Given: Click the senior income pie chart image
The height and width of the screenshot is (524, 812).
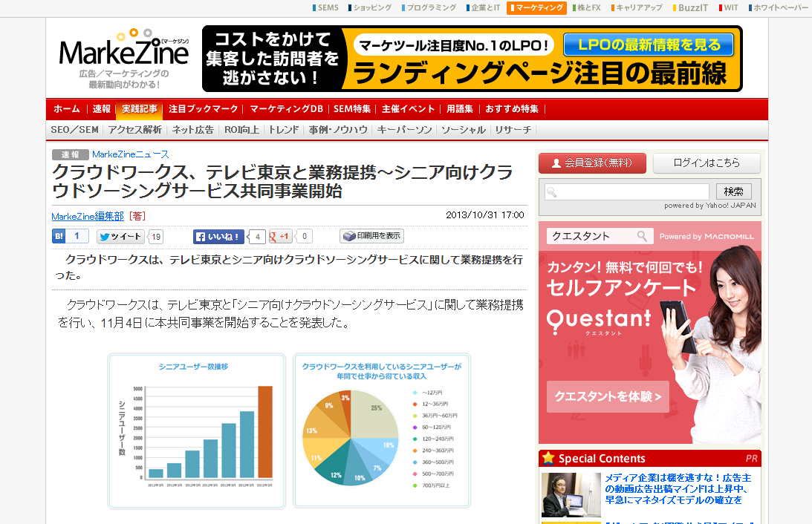Looking at the screenshot, I should [382, 431].
